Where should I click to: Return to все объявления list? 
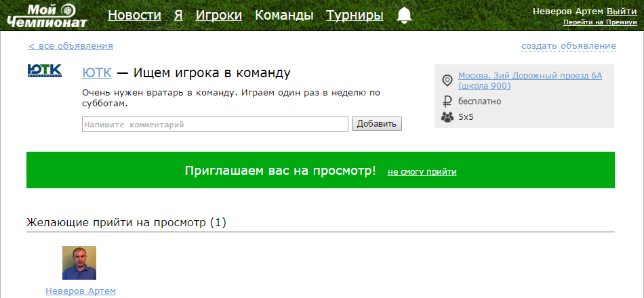(71, 46)
